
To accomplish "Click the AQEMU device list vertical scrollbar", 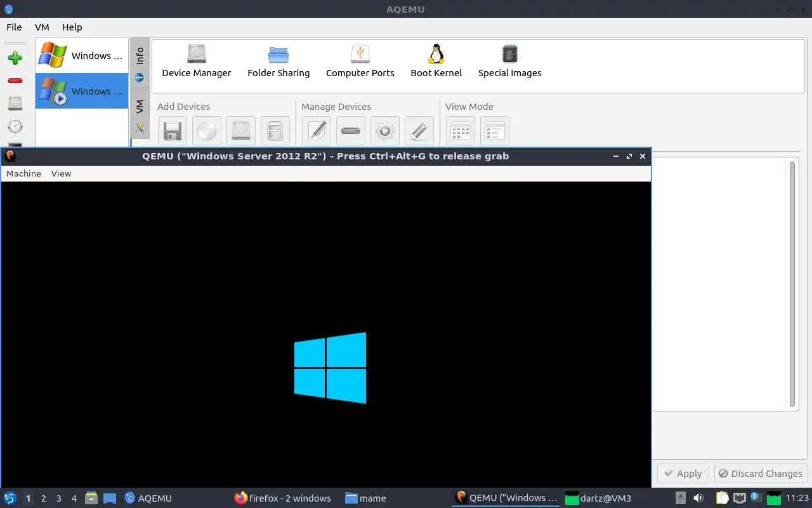I will tap(792, 284).
